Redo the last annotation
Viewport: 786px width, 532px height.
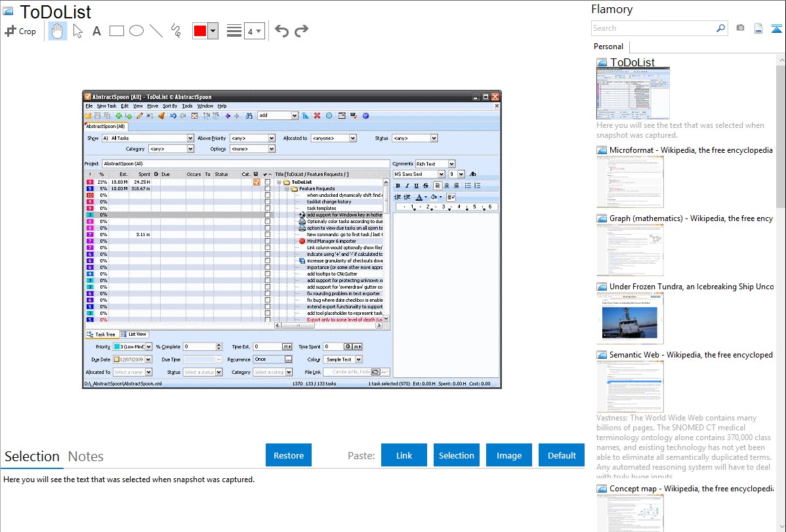[301, 31]
